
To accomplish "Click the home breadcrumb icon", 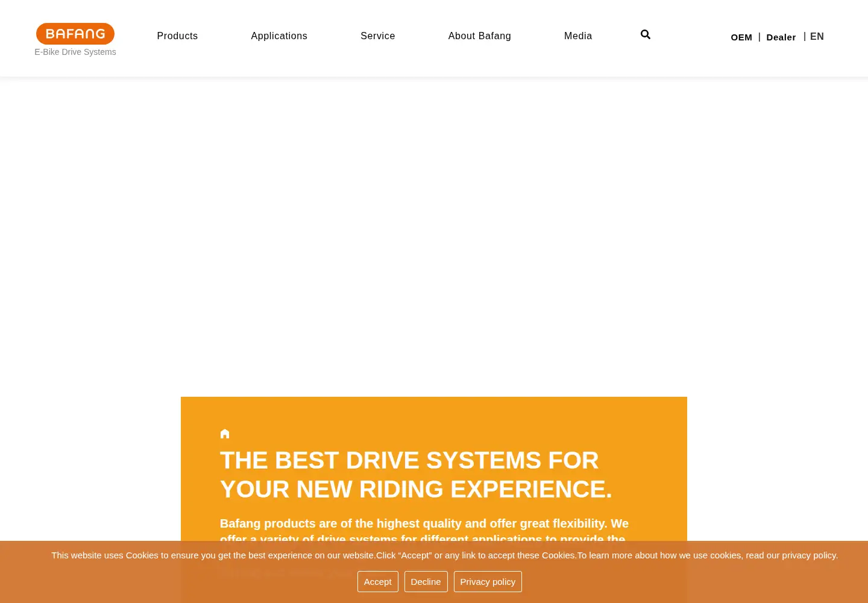I will coord(225,434).
